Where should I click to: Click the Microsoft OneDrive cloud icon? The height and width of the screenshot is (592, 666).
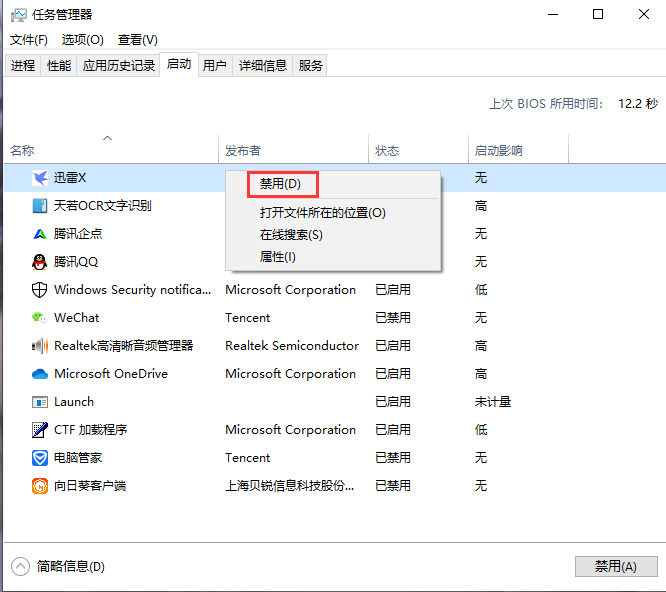40,374
